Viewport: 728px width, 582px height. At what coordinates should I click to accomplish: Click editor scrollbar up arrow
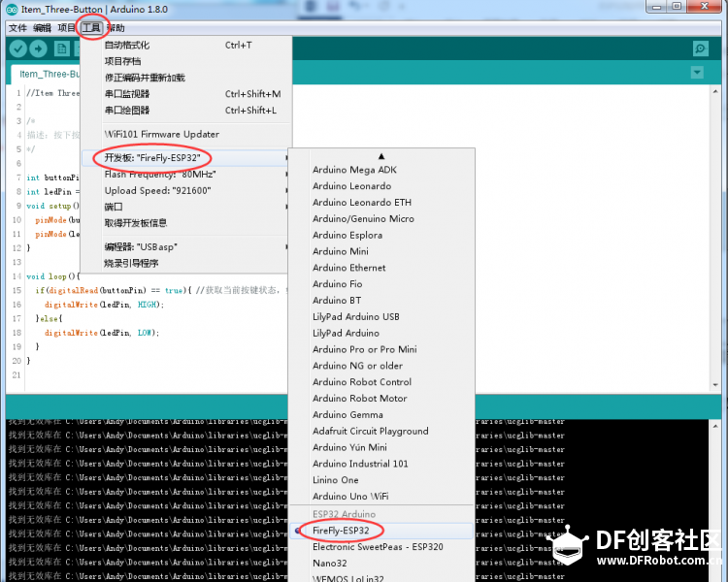point(715,92)
